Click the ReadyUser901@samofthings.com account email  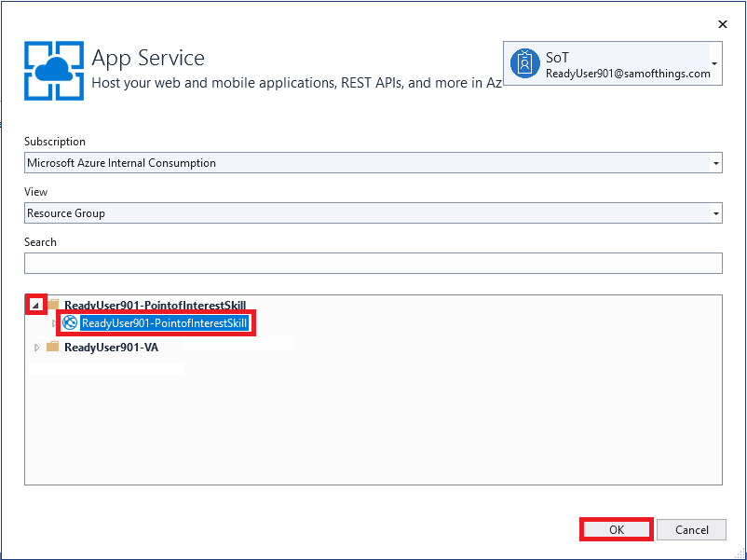coord(628,74)
